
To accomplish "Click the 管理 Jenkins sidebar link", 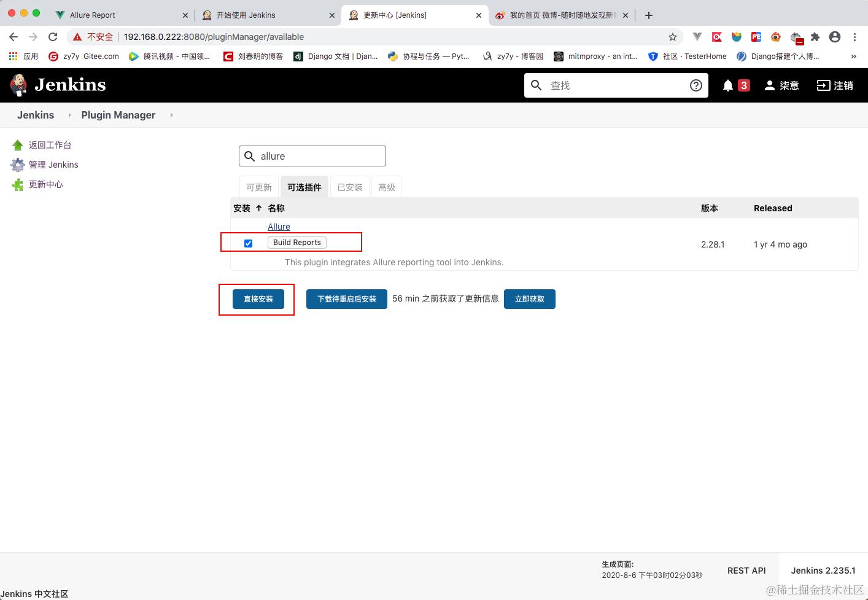I will tap(53, 165).
